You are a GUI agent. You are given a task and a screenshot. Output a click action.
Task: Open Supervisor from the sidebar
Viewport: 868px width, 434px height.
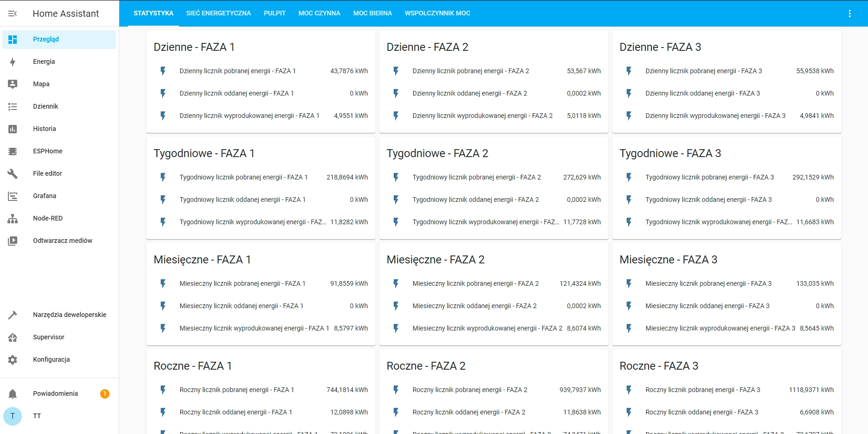pos(59,337)
